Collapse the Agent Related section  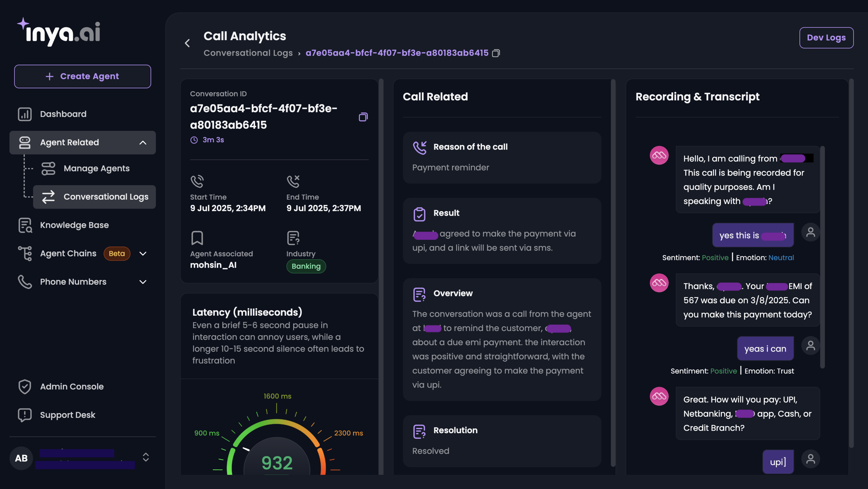143,143
